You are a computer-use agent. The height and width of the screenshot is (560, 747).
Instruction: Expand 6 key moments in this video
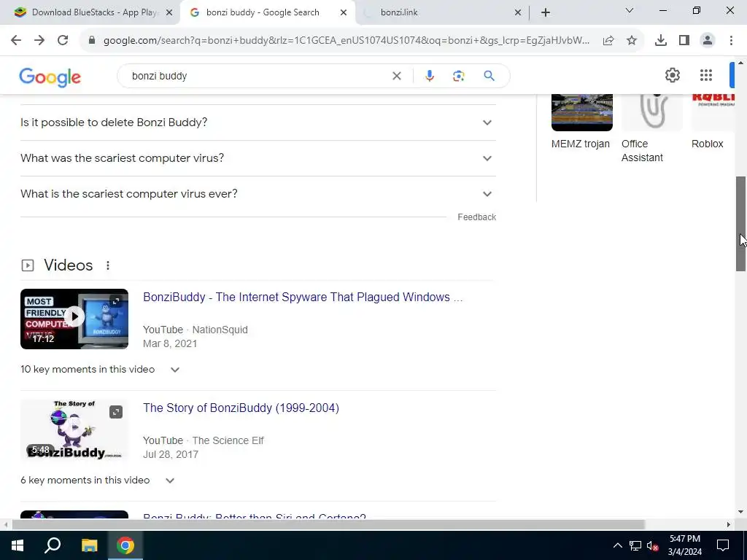click(98, 481)
